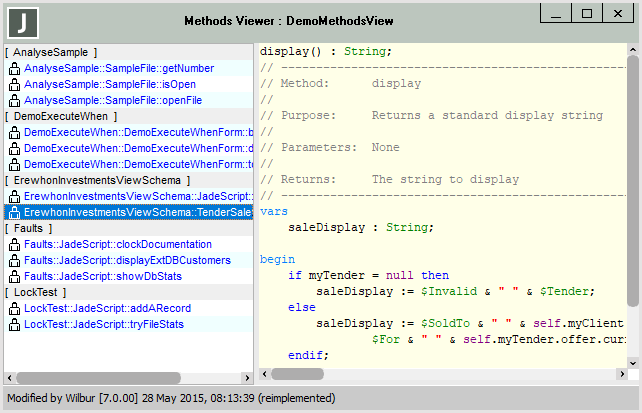This screenshot has width=642, height=413.
Task: Select the DemoExecuteWhen group header
Action: [x=57, y=116]
